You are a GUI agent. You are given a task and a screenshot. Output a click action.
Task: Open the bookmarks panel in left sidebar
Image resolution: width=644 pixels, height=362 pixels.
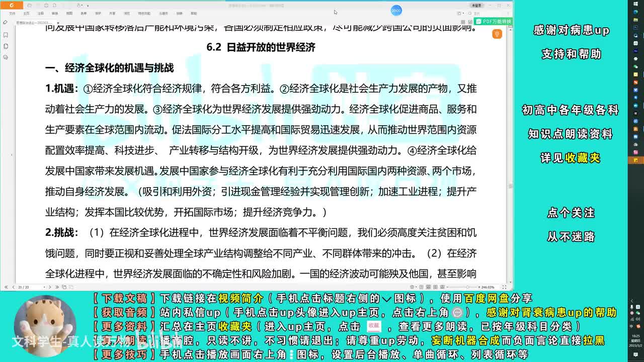pyautogui.click(x=6, y=35)
